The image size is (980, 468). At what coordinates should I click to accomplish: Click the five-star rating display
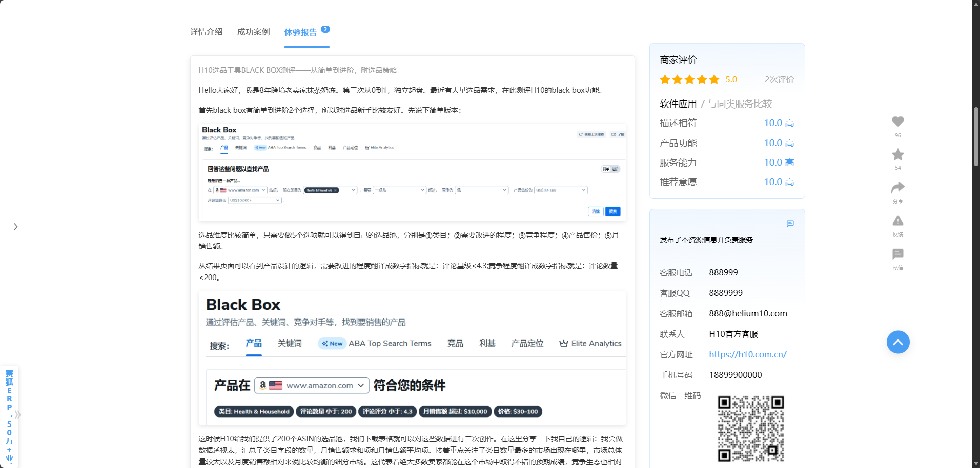(689, 80)
